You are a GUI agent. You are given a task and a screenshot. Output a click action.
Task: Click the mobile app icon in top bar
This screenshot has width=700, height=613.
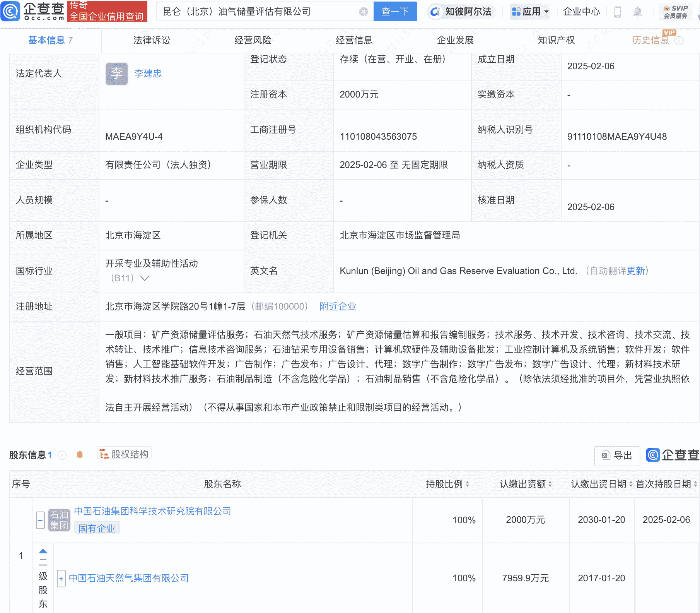pos(618,12)
